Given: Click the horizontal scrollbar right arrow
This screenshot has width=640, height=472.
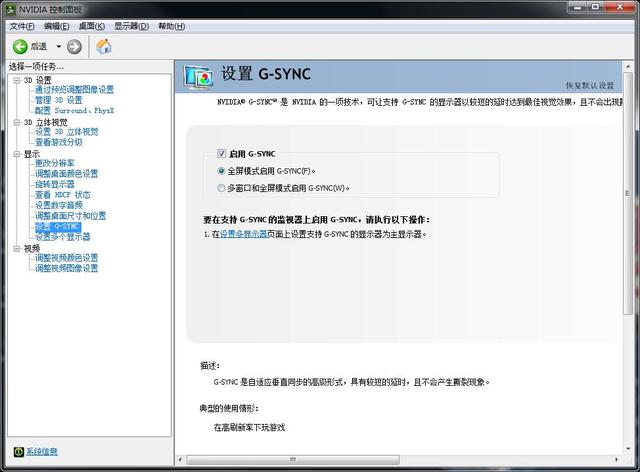Looking at the screenshot, I should coord(616,460).
